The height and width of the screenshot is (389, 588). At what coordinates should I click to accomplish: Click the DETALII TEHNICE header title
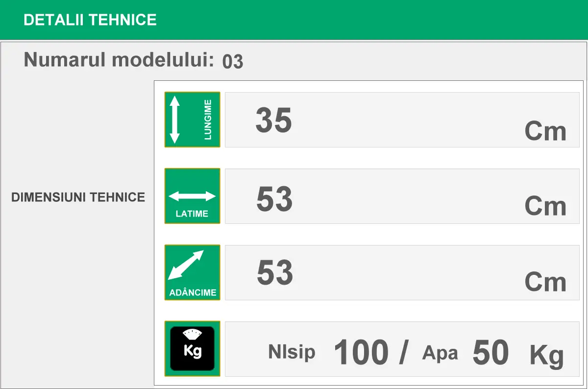(x=90, y=20)
